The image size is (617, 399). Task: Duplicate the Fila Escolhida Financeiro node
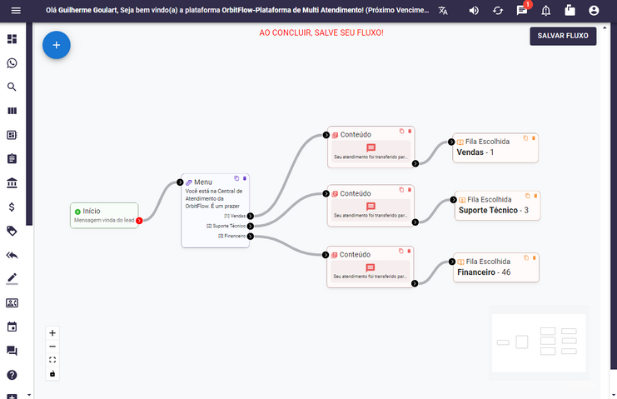[x=526, y=258]
